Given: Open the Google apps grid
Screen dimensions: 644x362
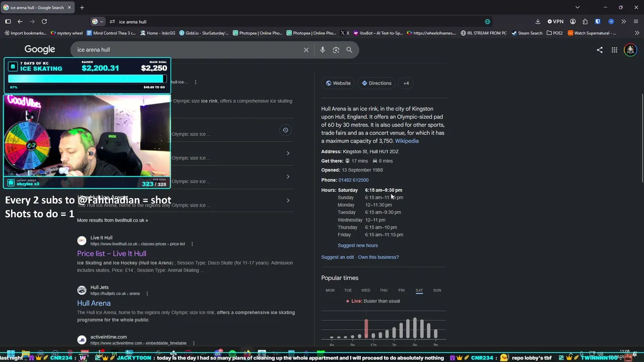Looking at the screenshot, I should 614,50.
